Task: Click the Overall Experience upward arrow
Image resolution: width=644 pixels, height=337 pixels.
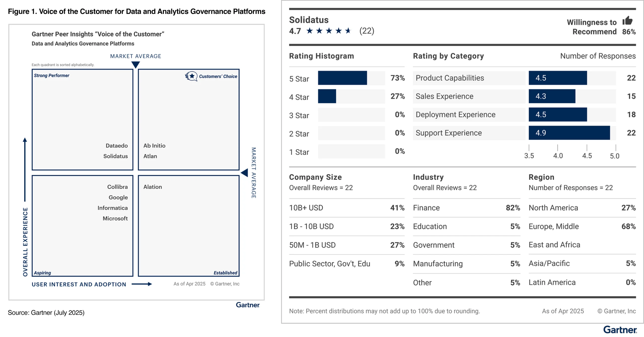Action: tap(25, 169)
